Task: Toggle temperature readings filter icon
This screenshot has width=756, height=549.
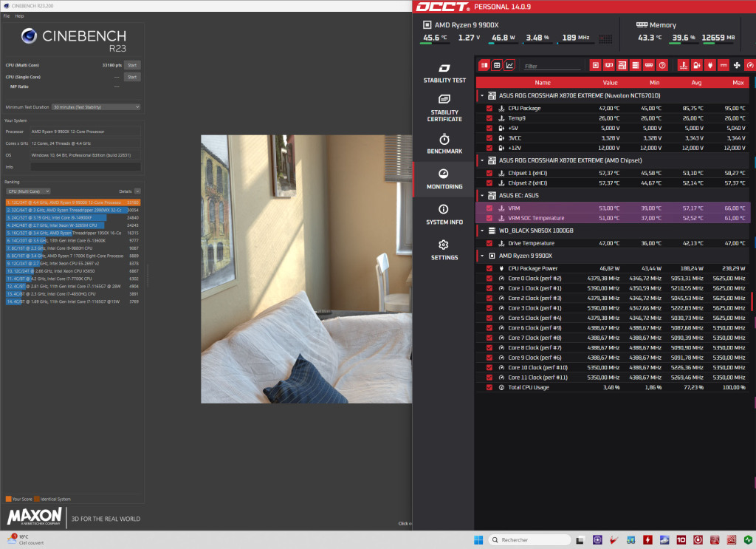Action: 683,65
